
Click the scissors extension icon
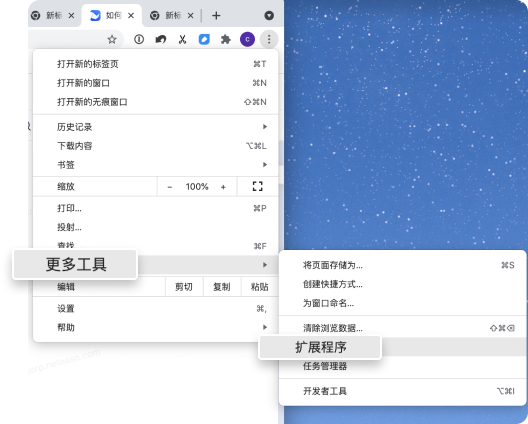pyautogui.click(x=182, y=39)
